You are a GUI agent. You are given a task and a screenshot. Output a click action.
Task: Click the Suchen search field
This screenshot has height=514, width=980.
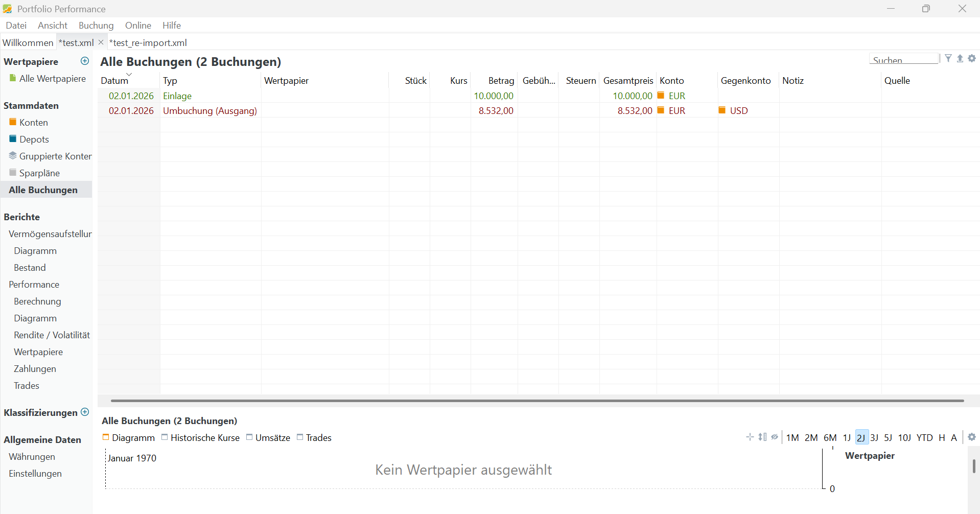pyautogui.click(x=903, y=59)
